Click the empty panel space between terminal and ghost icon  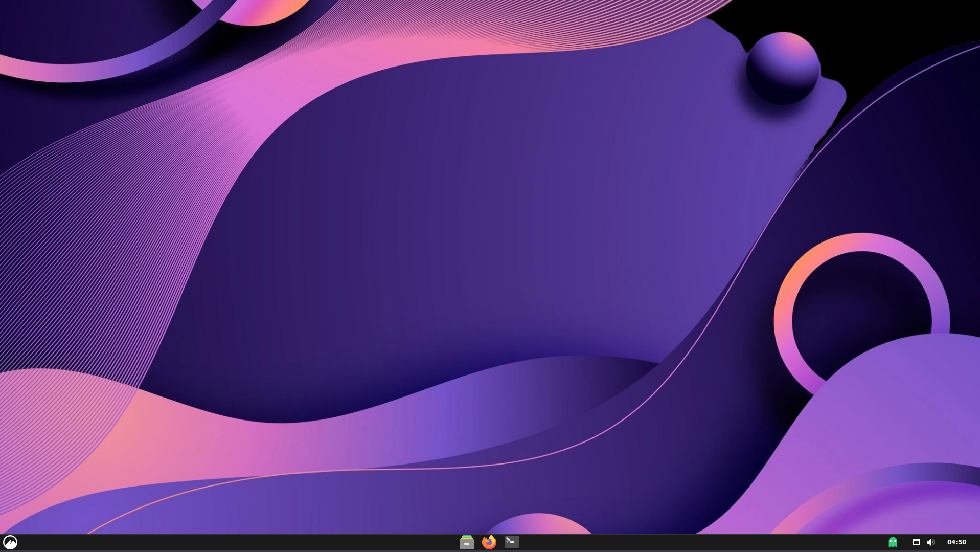coord(700,542)
